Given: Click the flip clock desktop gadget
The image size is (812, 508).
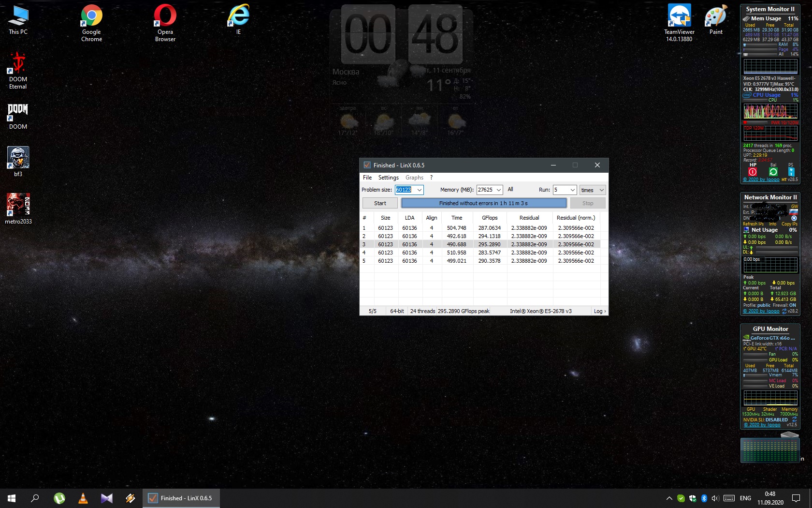Looking at the screenshot, I should (402, 34).
